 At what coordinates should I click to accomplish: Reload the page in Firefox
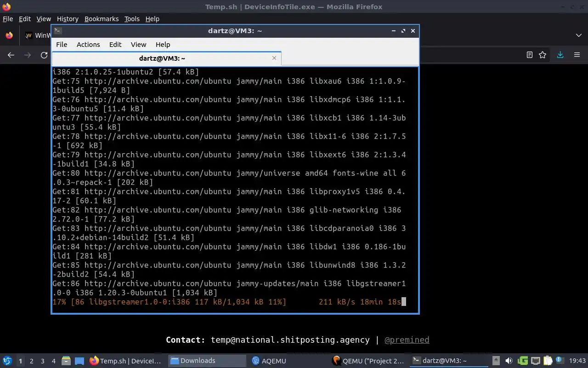44,55
